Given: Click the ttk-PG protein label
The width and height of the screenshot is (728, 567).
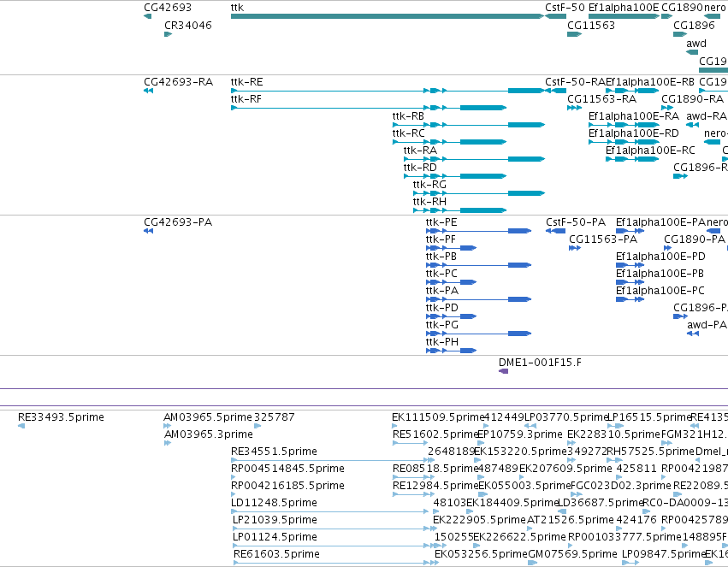Looking at the screenshot, I should (442, 325).
